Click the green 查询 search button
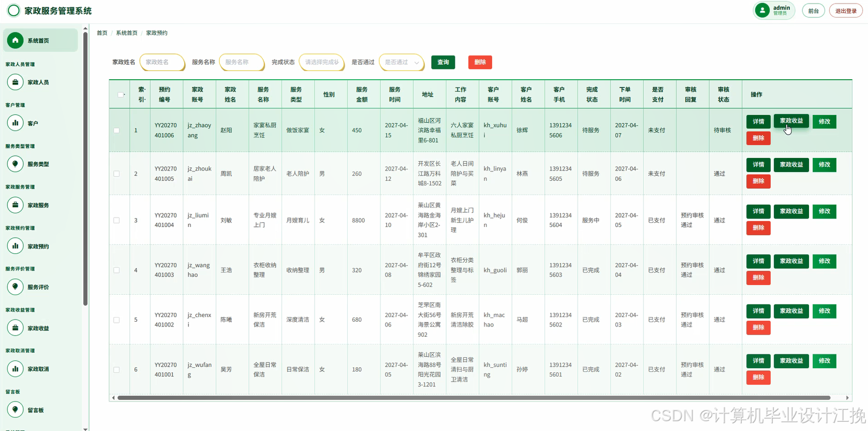The width and height of the screenshot is (868, 431). pos(443,62)
